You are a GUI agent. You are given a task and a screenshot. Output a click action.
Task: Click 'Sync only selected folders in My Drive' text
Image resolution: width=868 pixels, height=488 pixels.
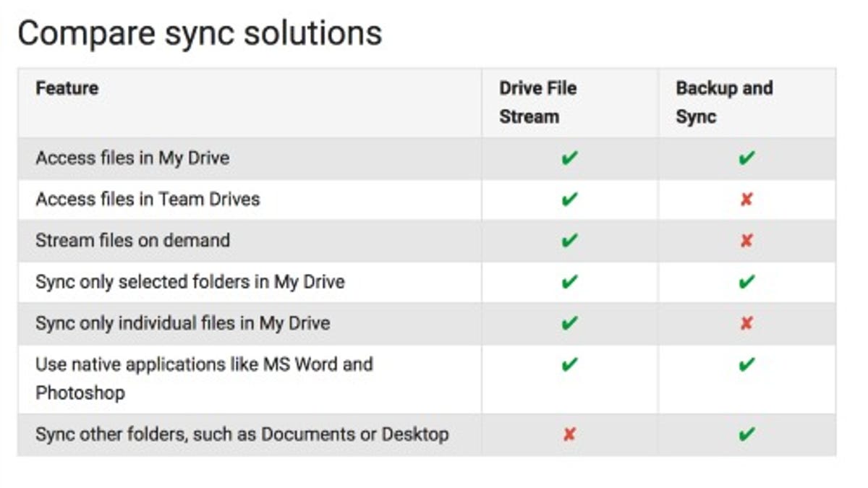[x=190, y=281]
